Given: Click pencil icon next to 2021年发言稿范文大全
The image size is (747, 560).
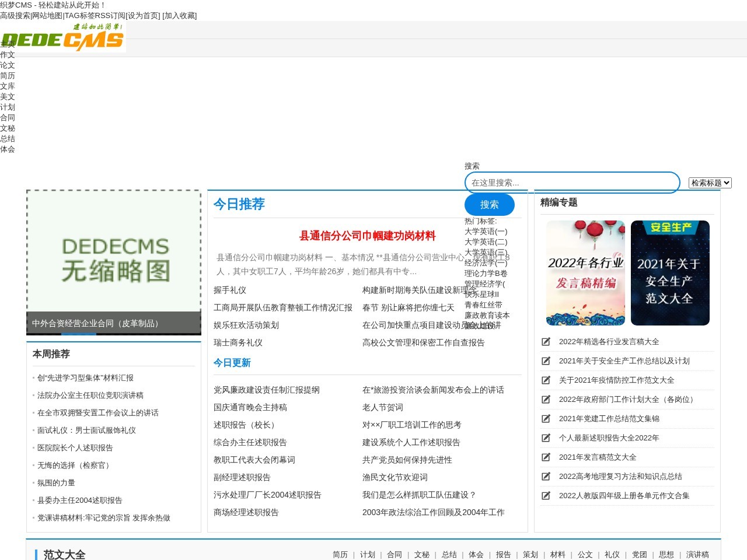Looking at the screenshot, I should (546, 457).
